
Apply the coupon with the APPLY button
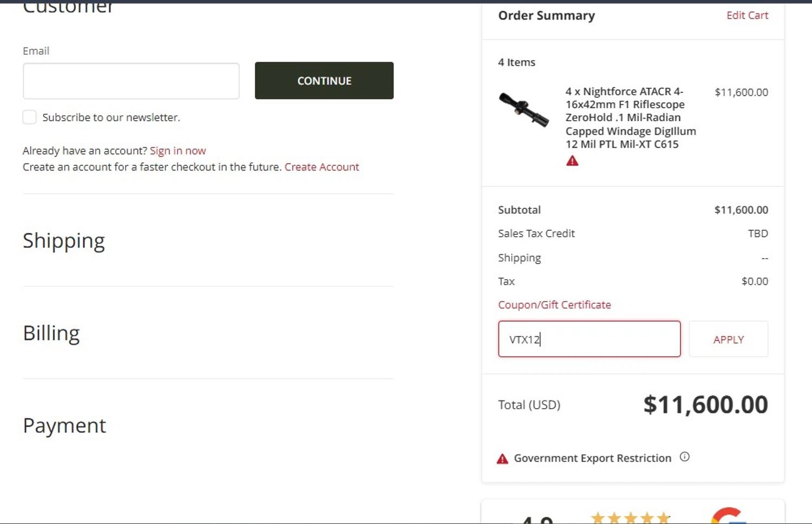click(x=728, y=339)
